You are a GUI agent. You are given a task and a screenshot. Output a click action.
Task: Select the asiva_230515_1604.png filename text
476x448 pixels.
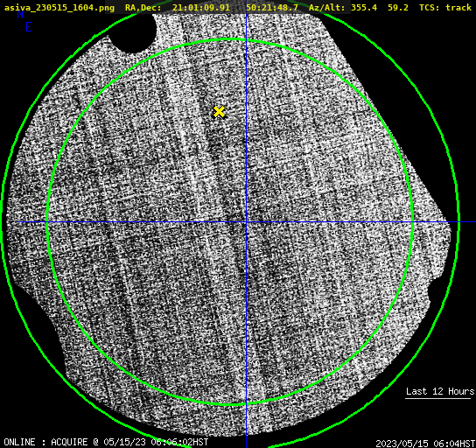[59, 7]
